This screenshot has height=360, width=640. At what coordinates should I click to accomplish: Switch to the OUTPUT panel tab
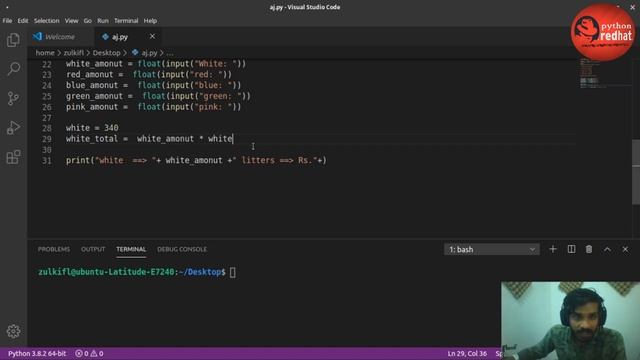coord(93,249)
